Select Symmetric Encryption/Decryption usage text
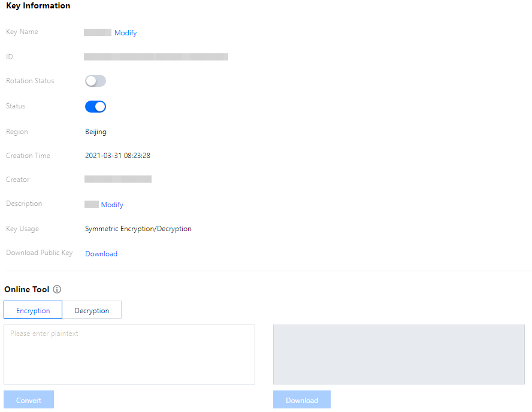Screen dimensions: 532x412 click(x=138, y=229)
